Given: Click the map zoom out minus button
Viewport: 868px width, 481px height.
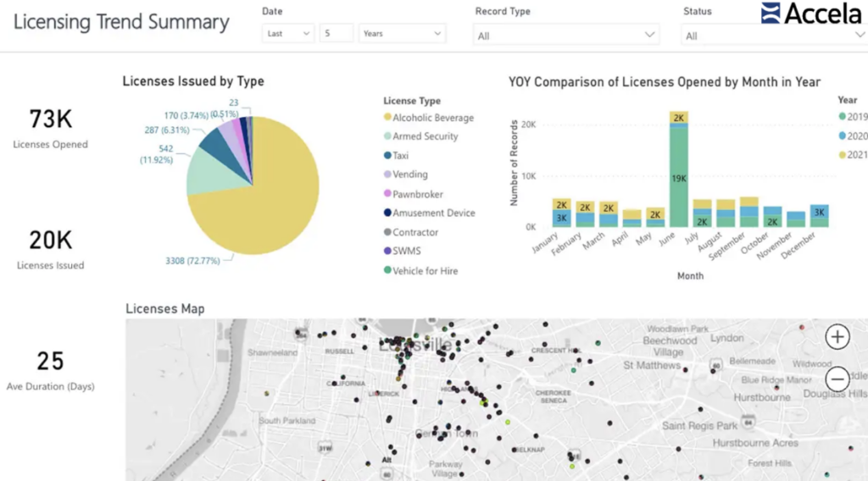Looking at the screenshot, I should 837,379.
